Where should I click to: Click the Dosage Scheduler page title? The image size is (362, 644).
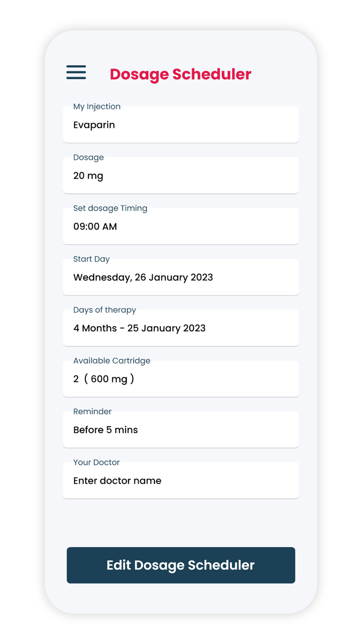point(180,74)
